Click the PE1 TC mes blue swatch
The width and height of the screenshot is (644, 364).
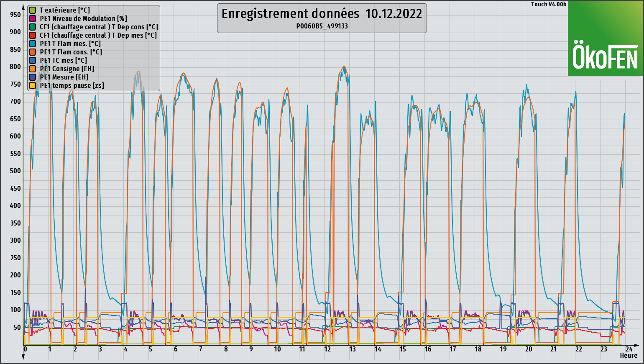(33, 60)
